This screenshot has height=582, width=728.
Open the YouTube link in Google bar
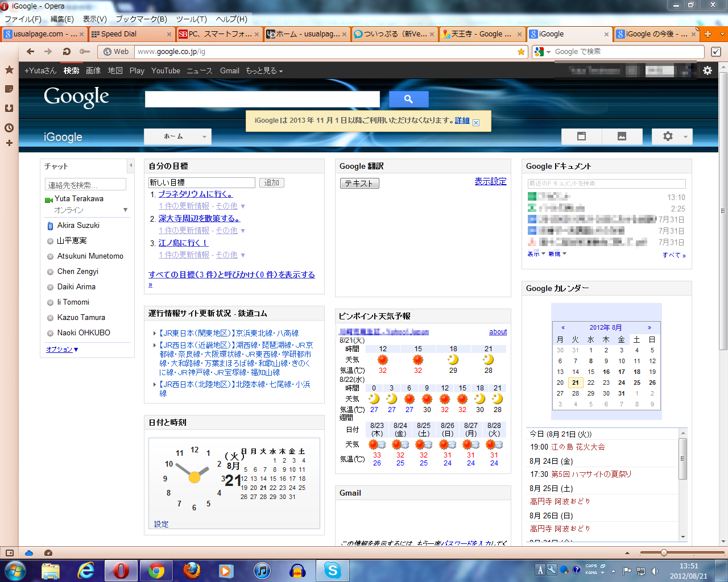tap(166, 70)
